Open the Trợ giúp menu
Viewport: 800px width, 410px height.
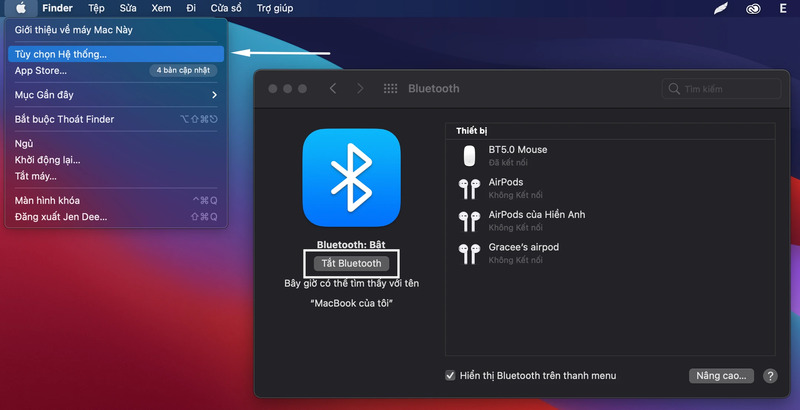pos(274,8)
